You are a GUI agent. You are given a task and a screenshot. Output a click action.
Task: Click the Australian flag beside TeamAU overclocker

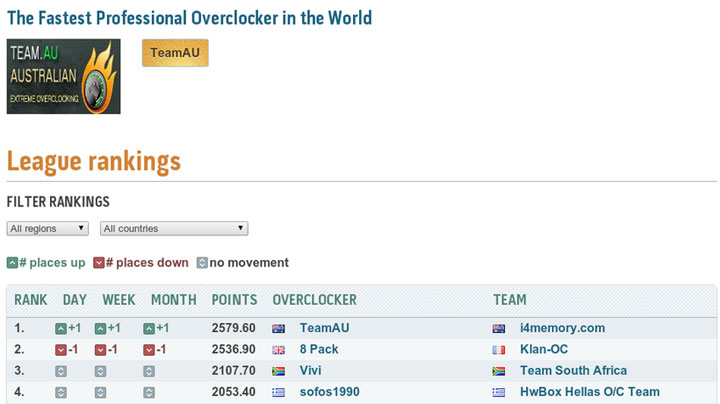coord(279,328)
